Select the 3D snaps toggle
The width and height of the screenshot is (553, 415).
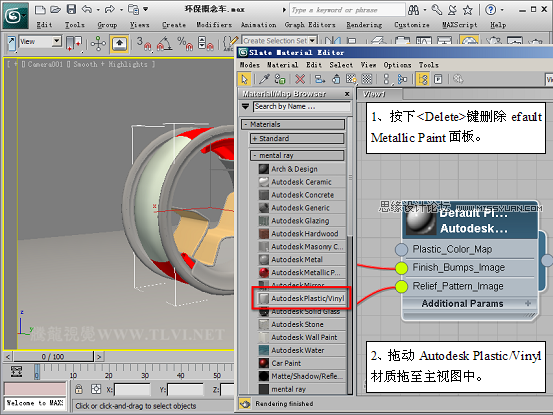[144, 44]
